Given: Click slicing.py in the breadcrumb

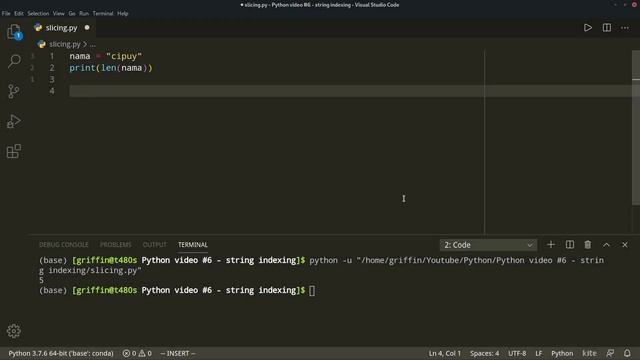Looking at the screenshot, I should 65,44.
